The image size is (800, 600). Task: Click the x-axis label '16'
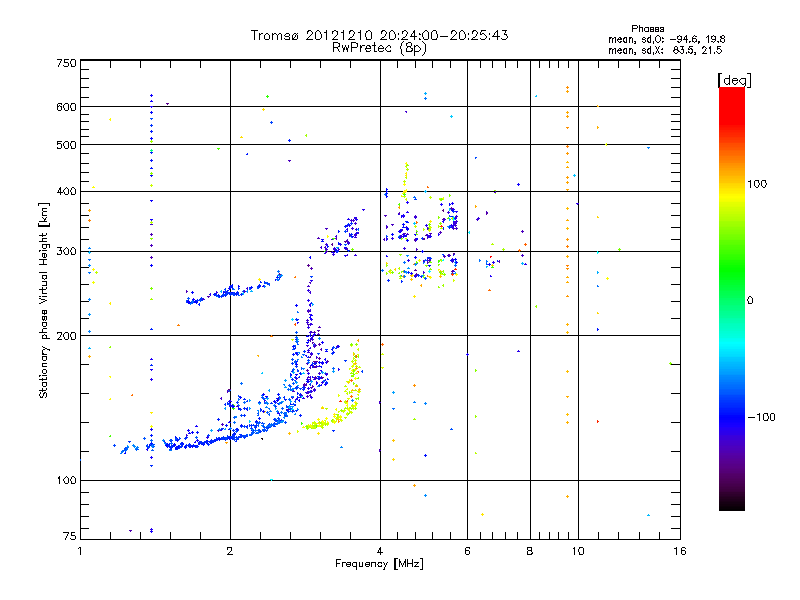[680, 551]
